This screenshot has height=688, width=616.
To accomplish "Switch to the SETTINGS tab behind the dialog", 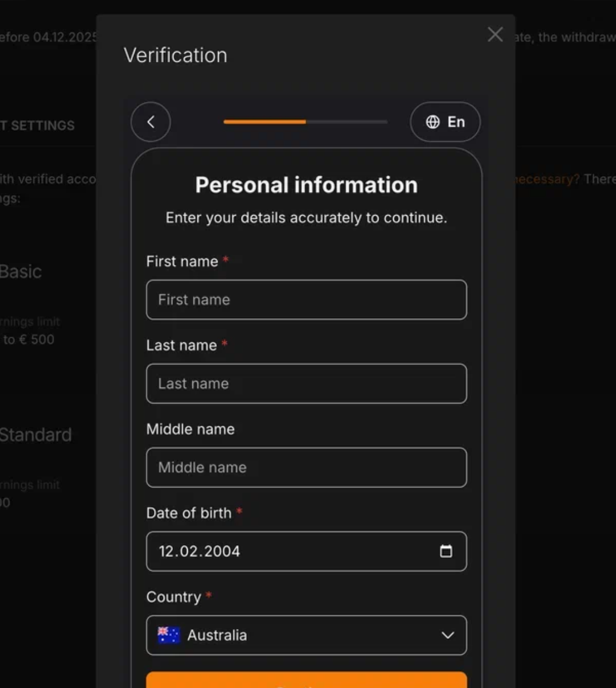I will point(39,126).
